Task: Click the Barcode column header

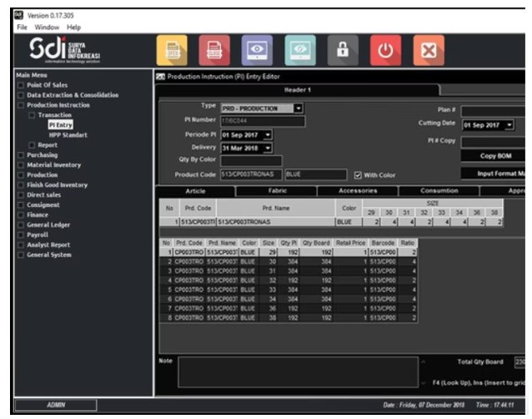Action: 383,243
